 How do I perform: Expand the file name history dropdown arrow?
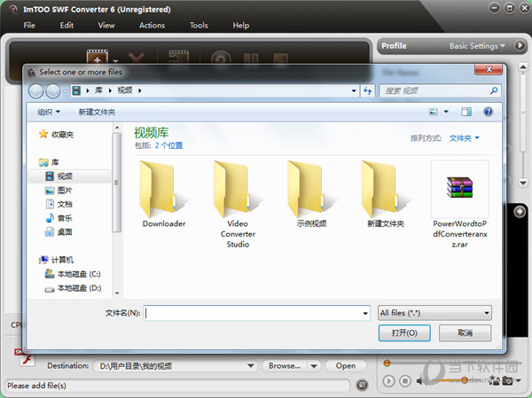(x=365, y=313)
